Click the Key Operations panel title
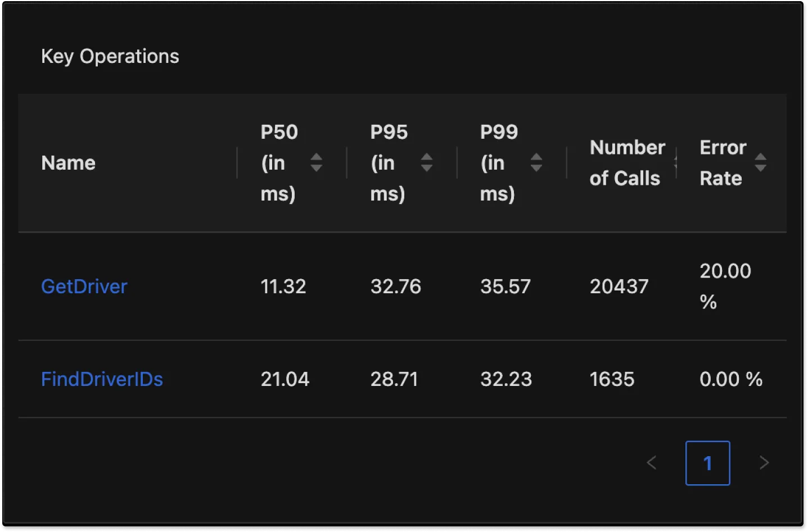 110,56
